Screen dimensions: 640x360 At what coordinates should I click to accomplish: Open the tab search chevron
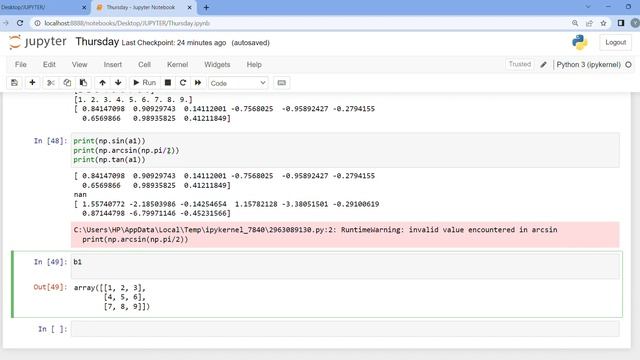[588, 7]
